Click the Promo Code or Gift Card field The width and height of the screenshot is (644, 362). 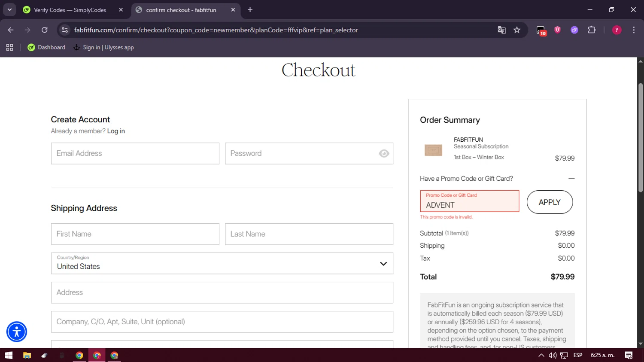[x=470, y=201]
